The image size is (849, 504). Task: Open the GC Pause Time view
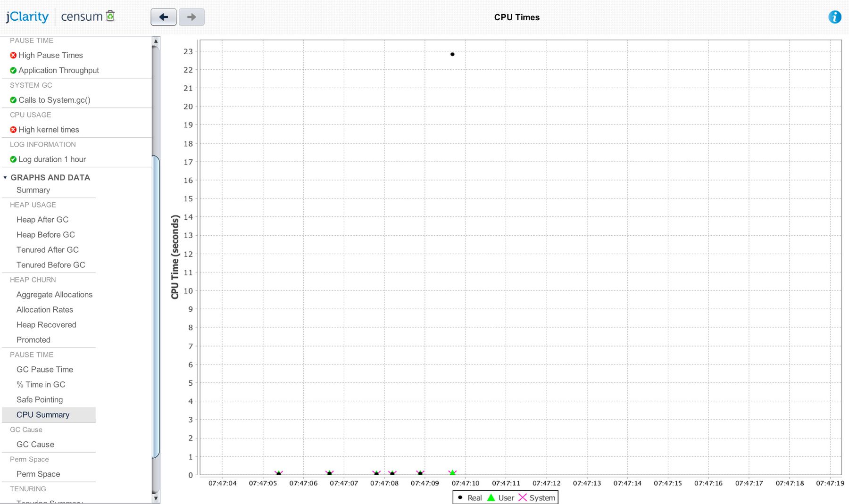point(45,369)
